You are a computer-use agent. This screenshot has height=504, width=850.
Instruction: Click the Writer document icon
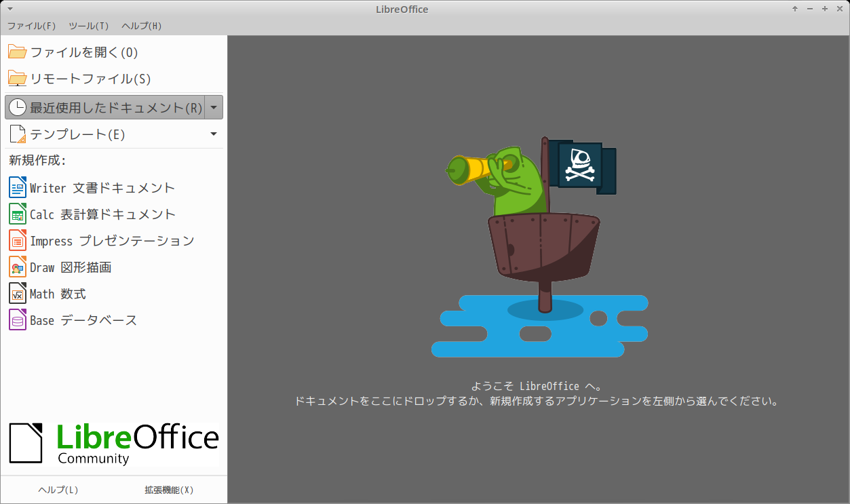tap(18, 187)
